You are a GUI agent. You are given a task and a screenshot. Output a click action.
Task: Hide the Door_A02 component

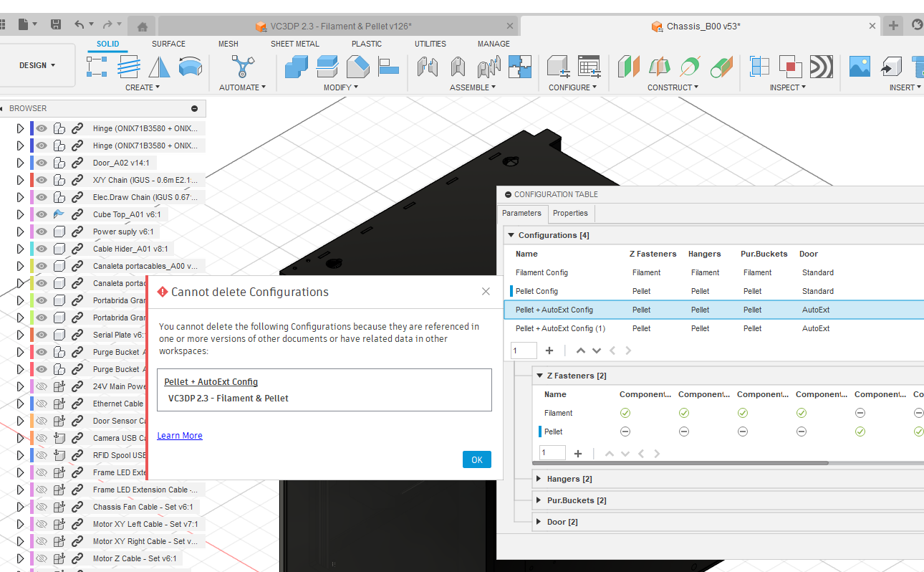click(42, 163)
